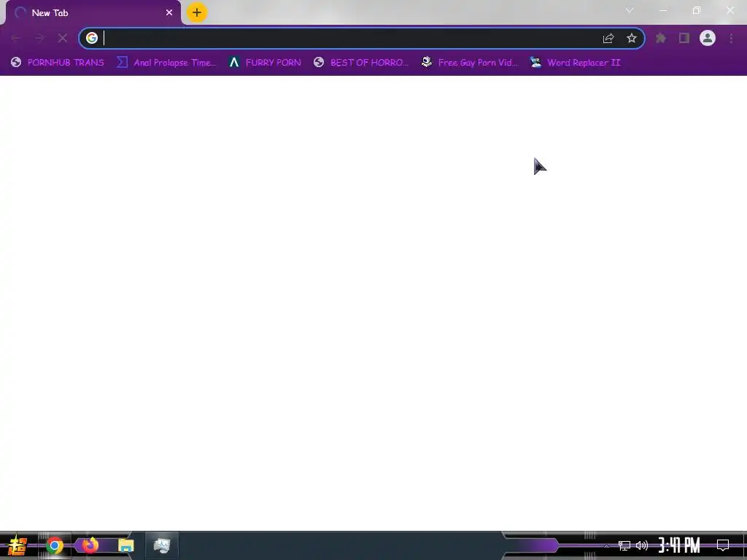Bookmark this tab with the star icon

pos(632,38)
